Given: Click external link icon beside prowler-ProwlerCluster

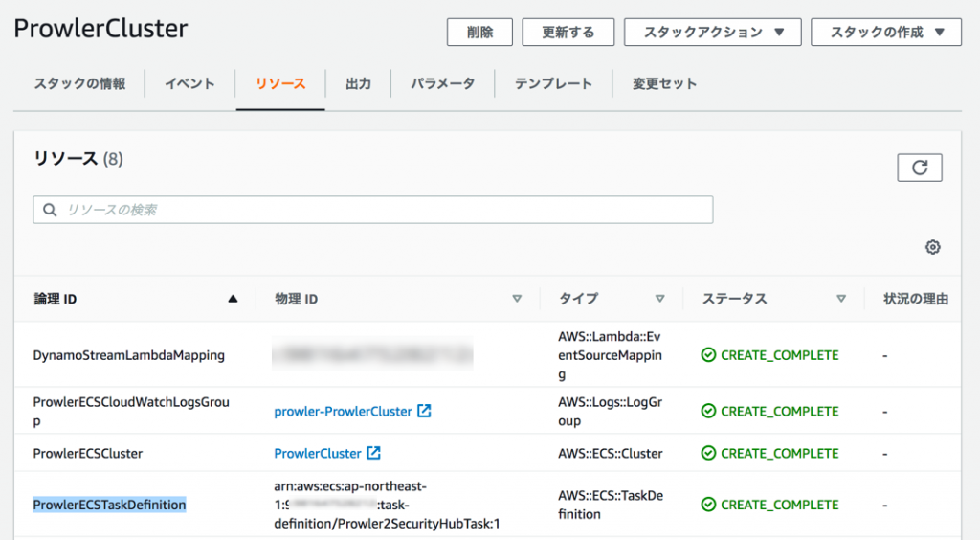Looking at the screenshot, I should click(424, 411).
